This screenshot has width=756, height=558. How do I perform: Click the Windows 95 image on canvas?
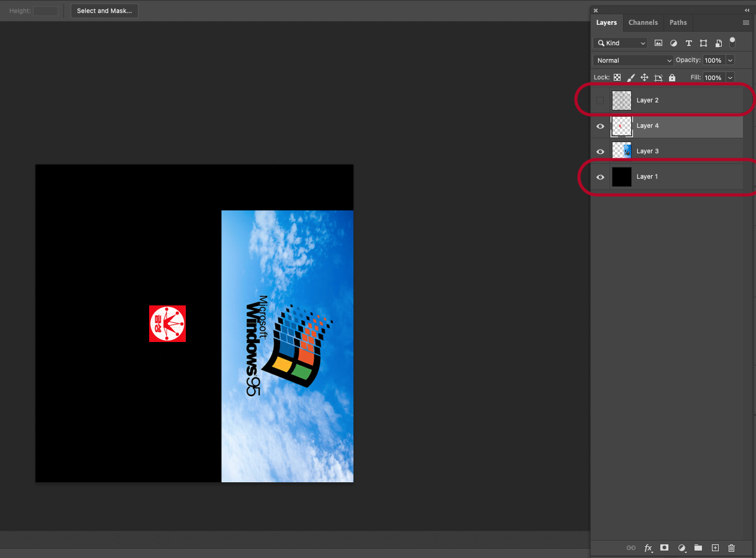pos(288,346)
